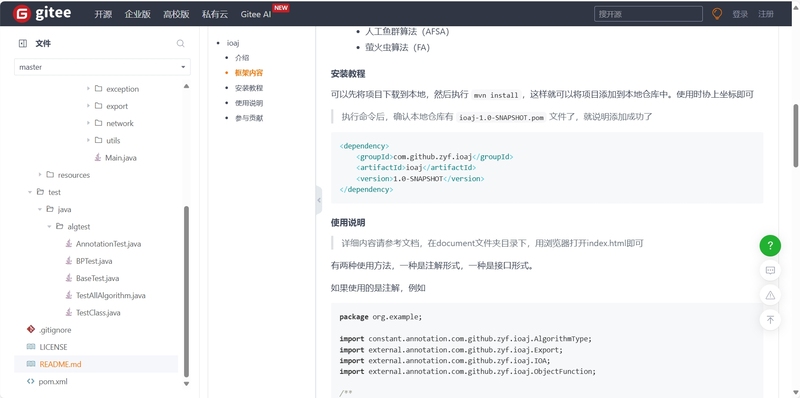The image size is (800, 398).
Task: Open TestAllAlgorithm.java file
Action: (x=111, y=295)
